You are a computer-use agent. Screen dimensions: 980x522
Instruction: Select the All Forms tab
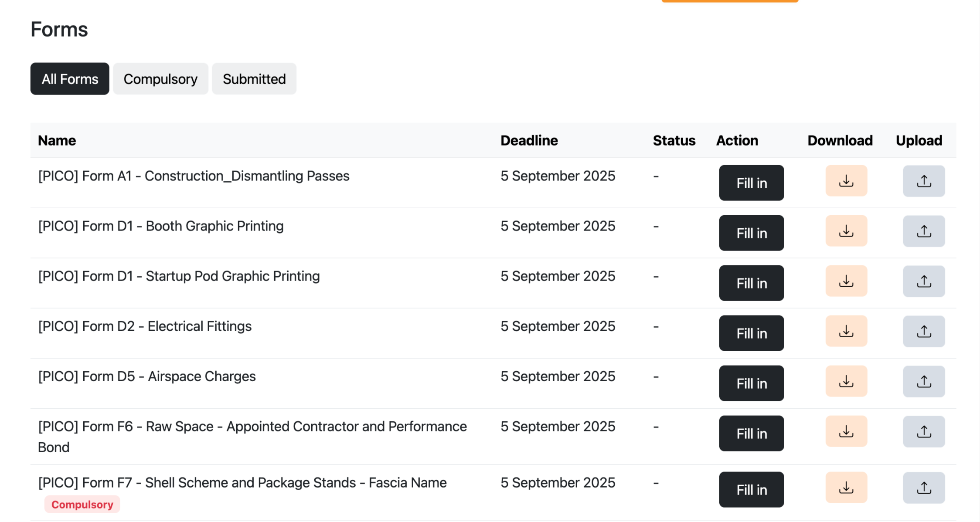coord(70,79)
